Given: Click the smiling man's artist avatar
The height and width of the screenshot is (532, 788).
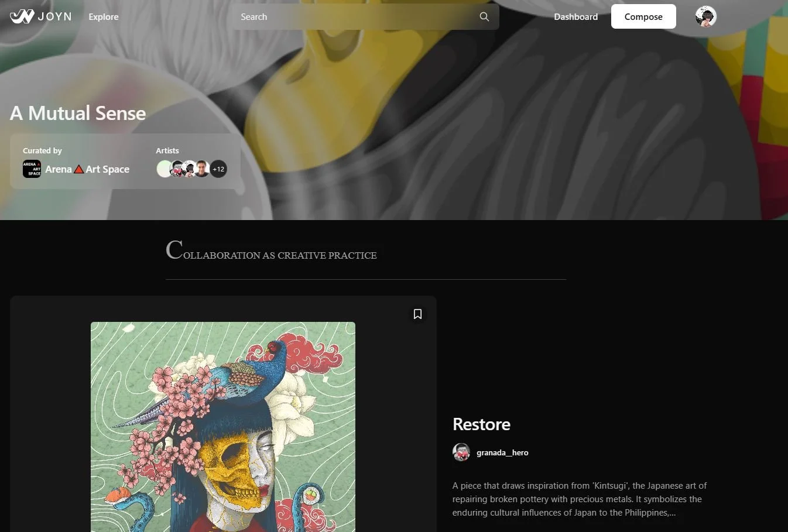Looking at the screenshot, I should [202, 169].
